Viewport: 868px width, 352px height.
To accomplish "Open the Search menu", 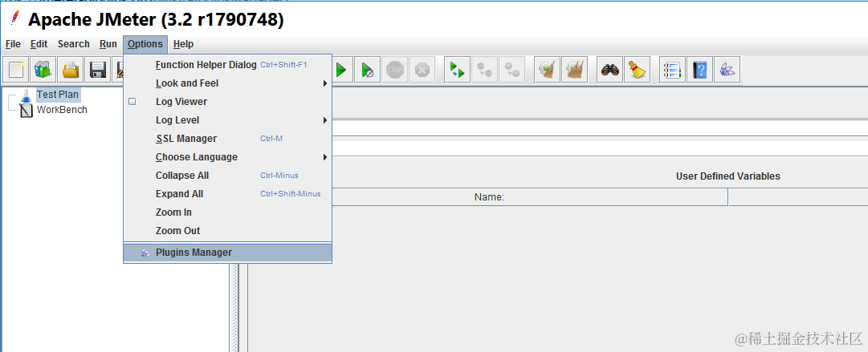I will tap(74, 44).
